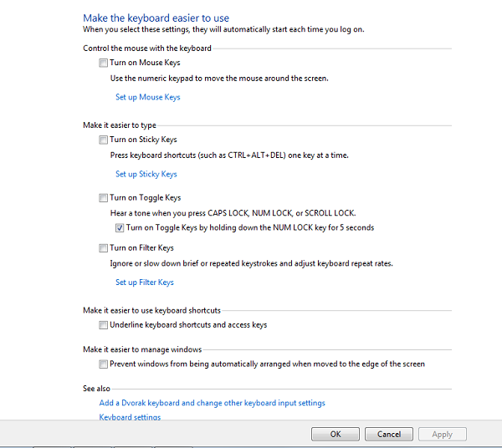
Task: Follow the Set up Sticky Keys link
Action: click(x=146, y=175)
